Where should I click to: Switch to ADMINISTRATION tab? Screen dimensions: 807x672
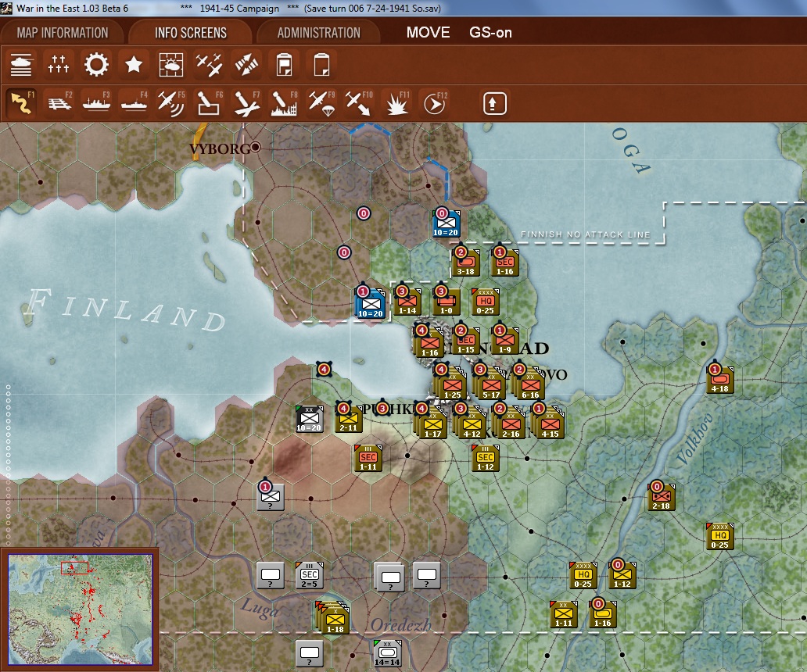click(x=318, y=33)
